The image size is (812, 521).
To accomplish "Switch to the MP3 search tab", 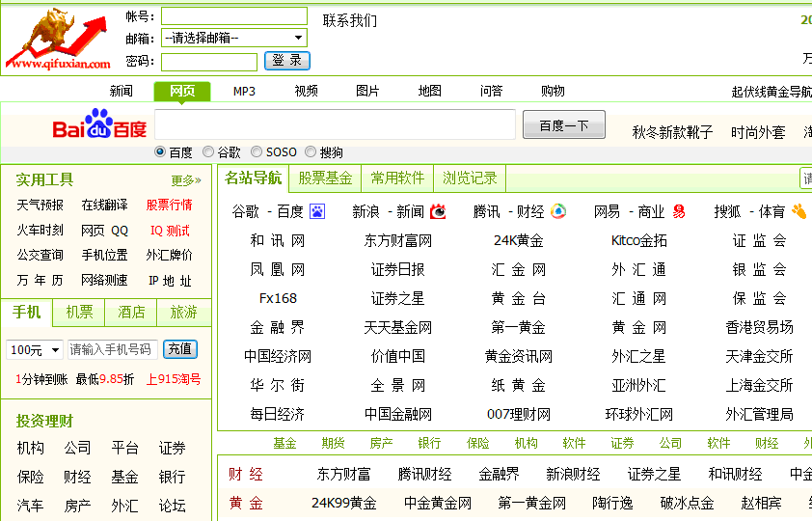I will click(244, 91).
